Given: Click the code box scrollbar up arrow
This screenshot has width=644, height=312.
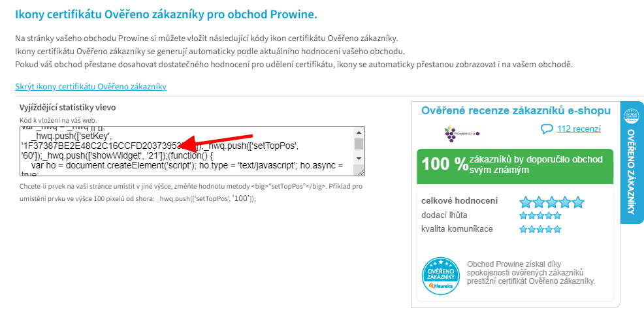Looking at the screenshot, I should point(359,133).
